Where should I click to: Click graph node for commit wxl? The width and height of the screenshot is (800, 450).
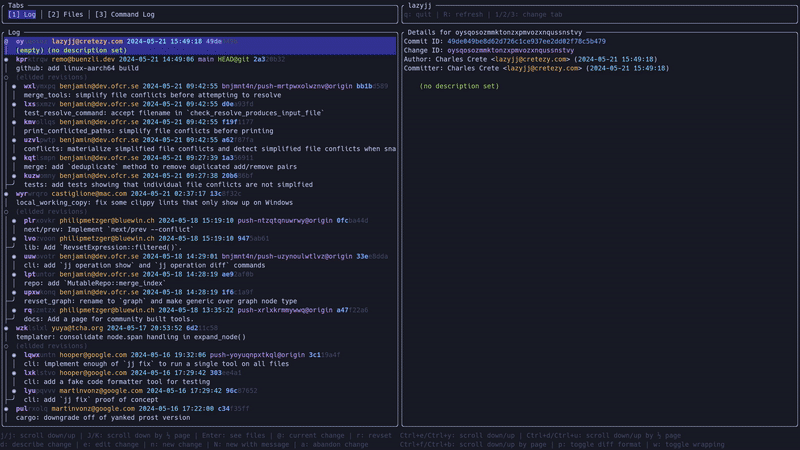[16, 86]
